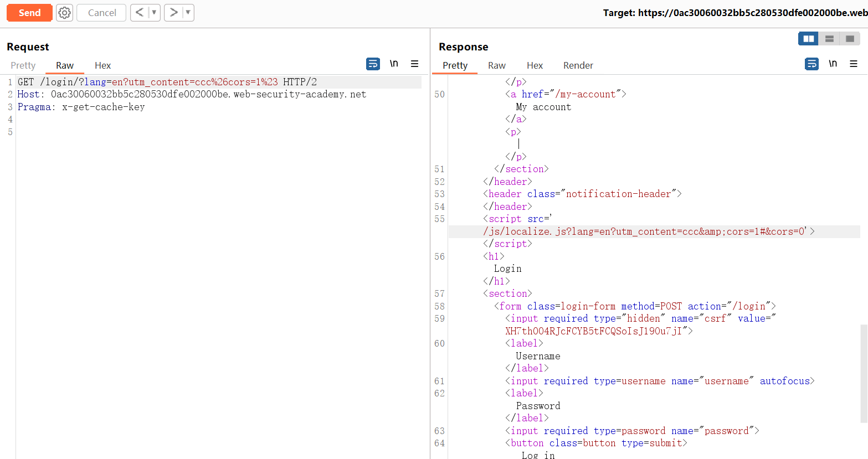Screen dimensions: 868x459
Task: Go forward to next request in history
Action: point(173,13)
